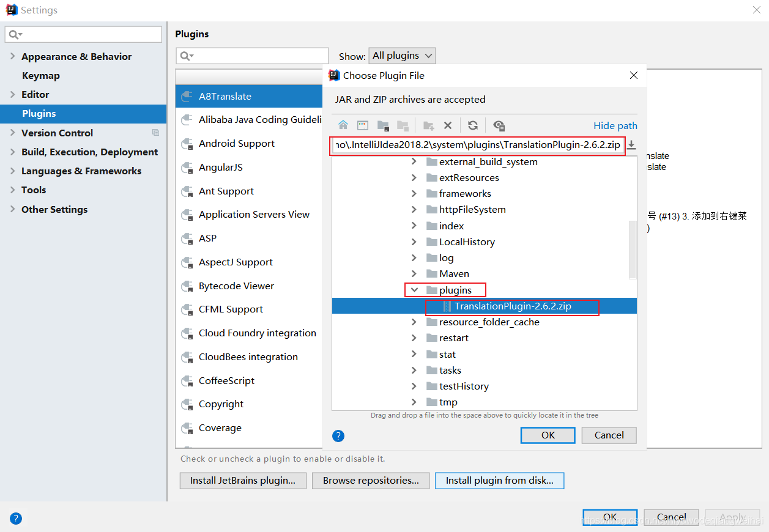This screenshot has width=769, height=532.
Task: Confirm file choice with dialog OK button
Action: click(548, 435)
